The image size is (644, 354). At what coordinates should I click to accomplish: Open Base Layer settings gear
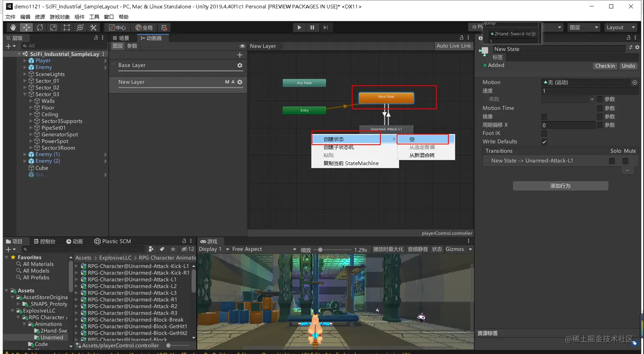240,65
